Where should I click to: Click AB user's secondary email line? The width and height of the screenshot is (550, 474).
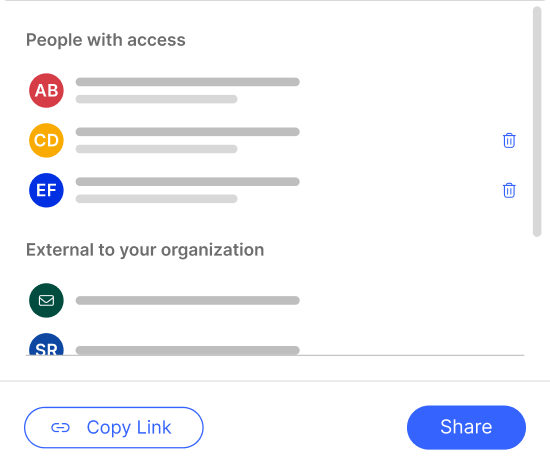tap(156, 99)
